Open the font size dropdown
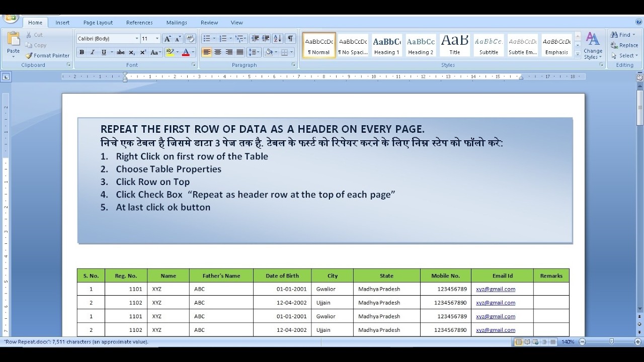Image resolution: width=644 pixels, height=362 pixels. tap(157, 39)
